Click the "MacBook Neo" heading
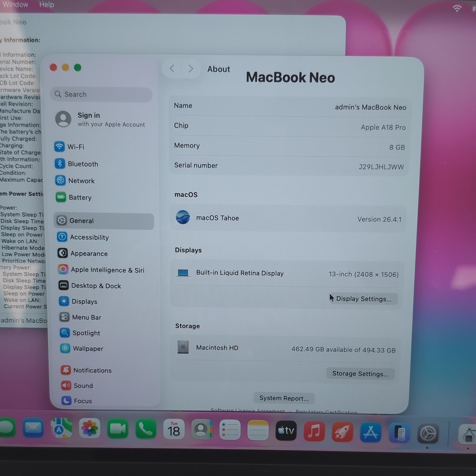 [290, 77]
